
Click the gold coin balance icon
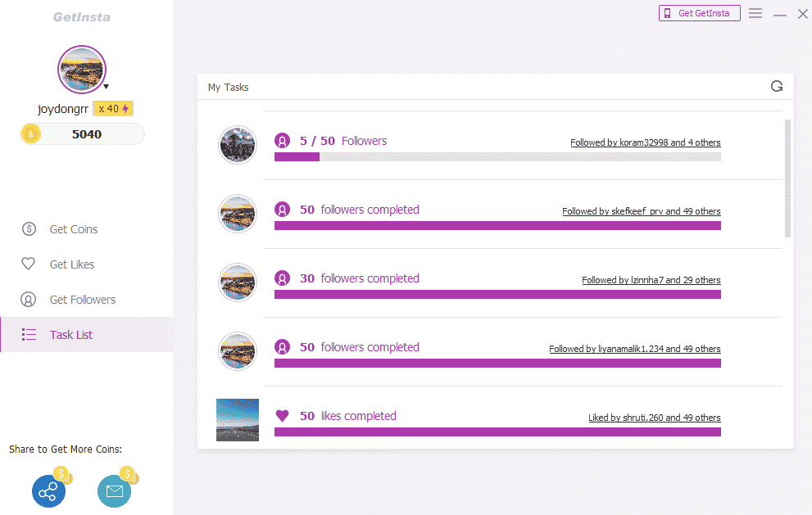[x=30, y=133]
